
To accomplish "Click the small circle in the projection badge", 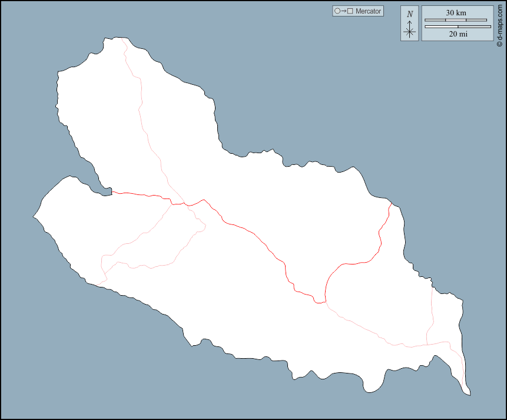I will (337, 11).
